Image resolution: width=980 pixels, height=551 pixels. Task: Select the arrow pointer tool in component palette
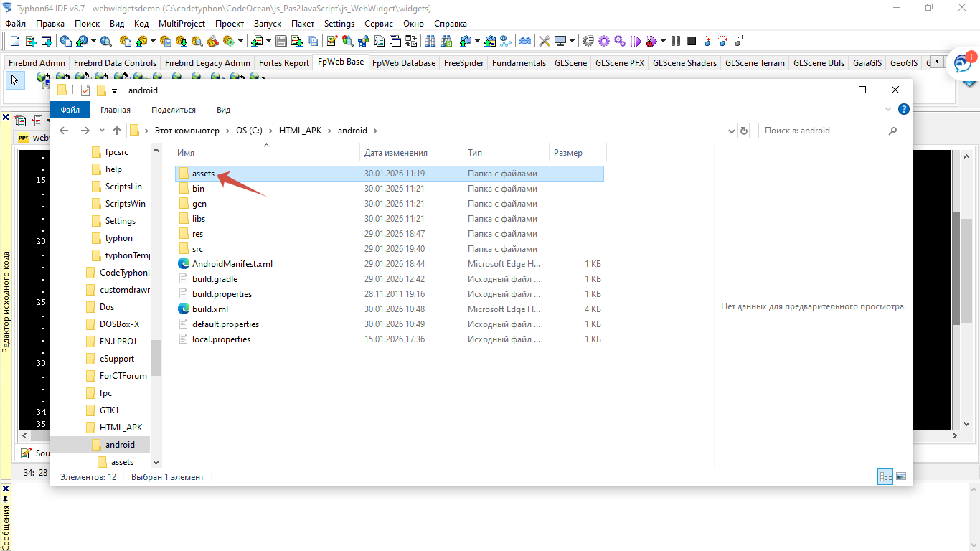(14, 80)
